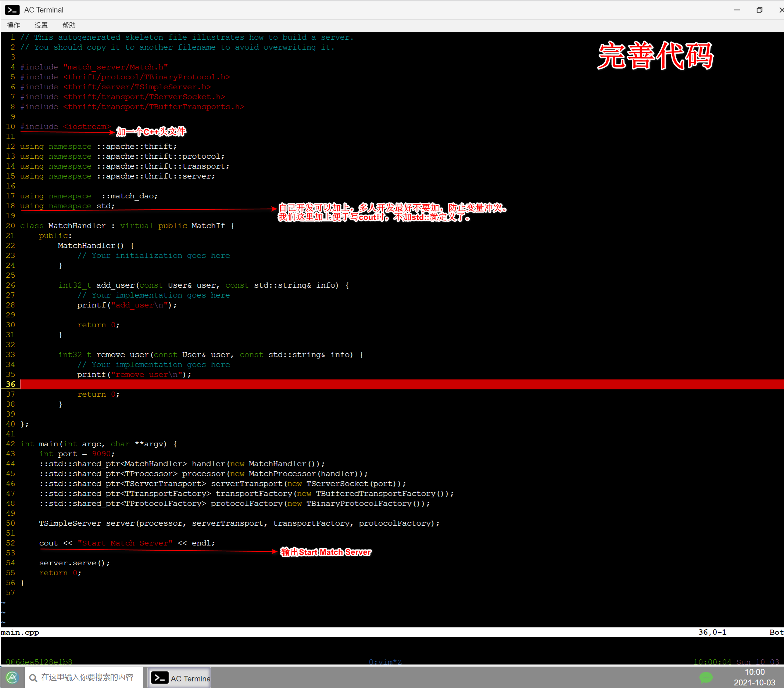Viewport: 784px width, 688px height.
Task: Click the closing }; on line 40
Action: pyautogui.click(x=25, y=424)
